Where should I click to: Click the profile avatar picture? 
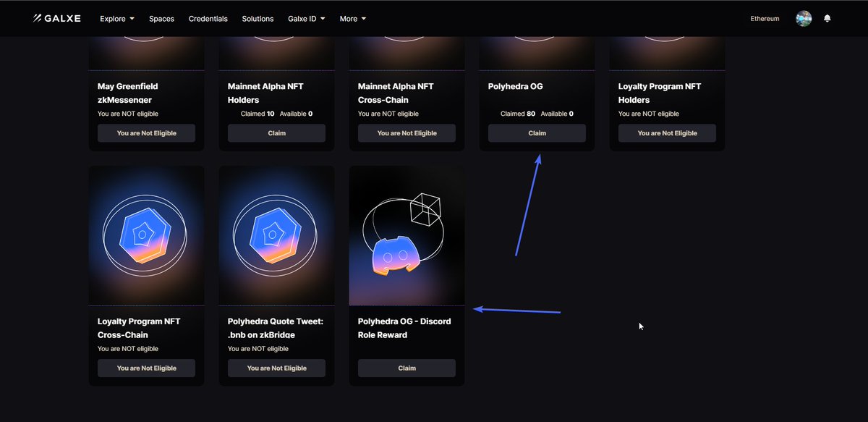[803, 18]
